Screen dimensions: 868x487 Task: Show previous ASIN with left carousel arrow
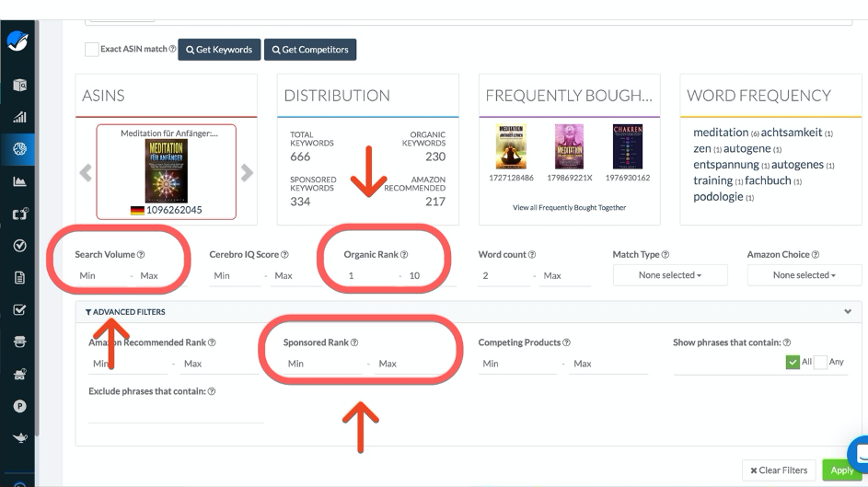pos(86,173)
